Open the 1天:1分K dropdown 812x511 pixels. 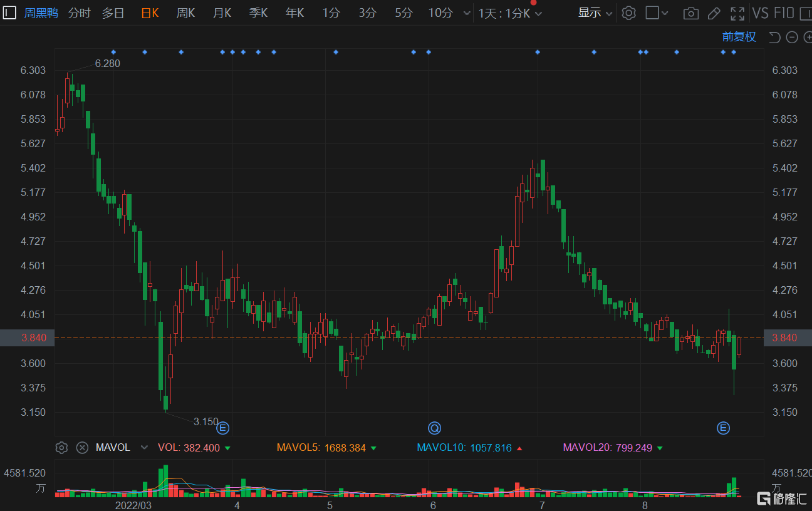tap(510, 13)
